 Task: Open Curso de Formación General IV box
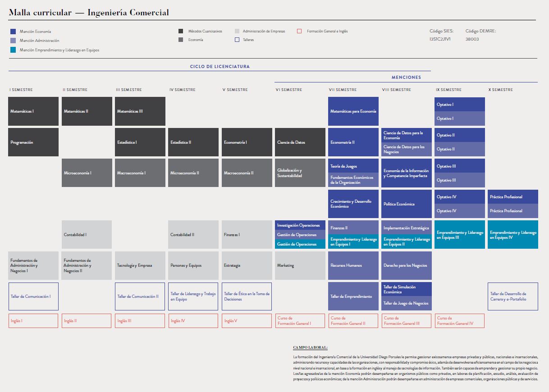(459, 321)
